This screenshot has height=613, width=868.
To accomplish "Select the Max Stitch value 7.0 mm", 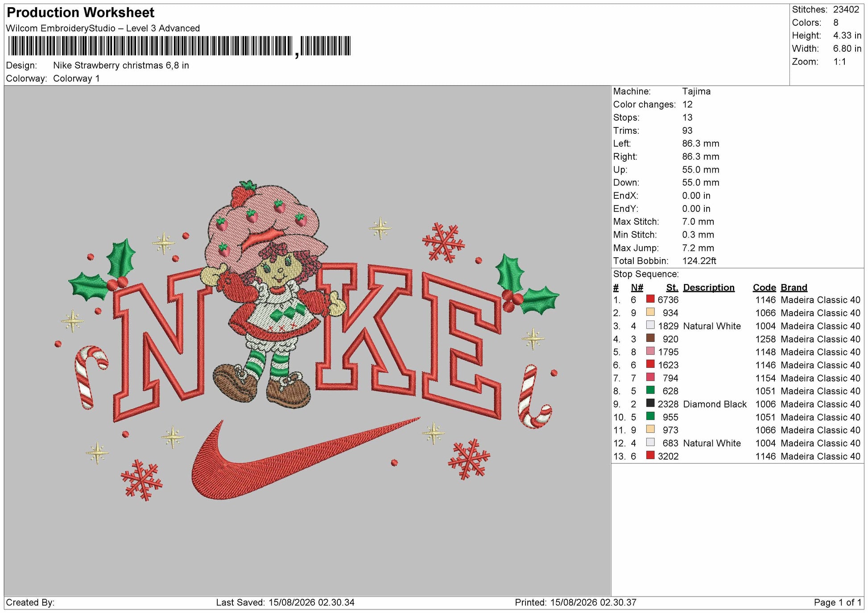I will tap(698, 222).
